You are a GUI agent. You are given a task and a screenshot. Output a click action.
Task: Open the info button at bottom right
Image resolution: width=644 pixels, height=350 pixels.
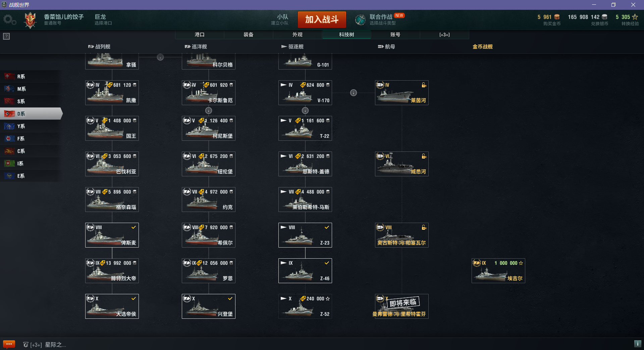point(638,344)
